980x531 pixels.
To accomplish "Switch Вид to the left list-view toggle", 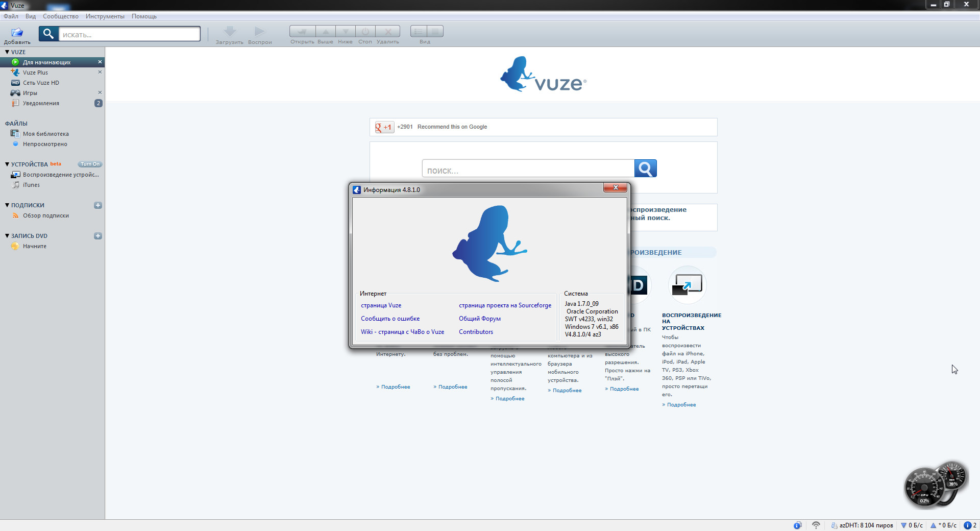I will pos(419,31).
